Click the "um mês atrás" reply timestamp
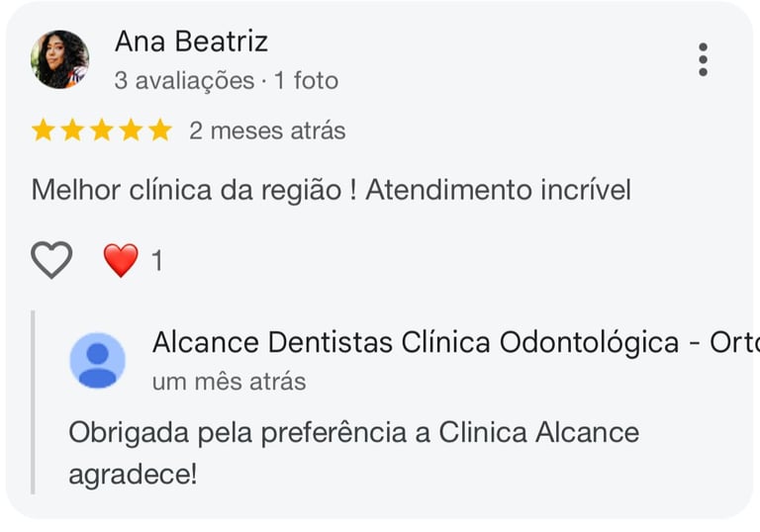The width and height of the screenshot is (760, 532). pyautogui.click(x=229, y=381)
